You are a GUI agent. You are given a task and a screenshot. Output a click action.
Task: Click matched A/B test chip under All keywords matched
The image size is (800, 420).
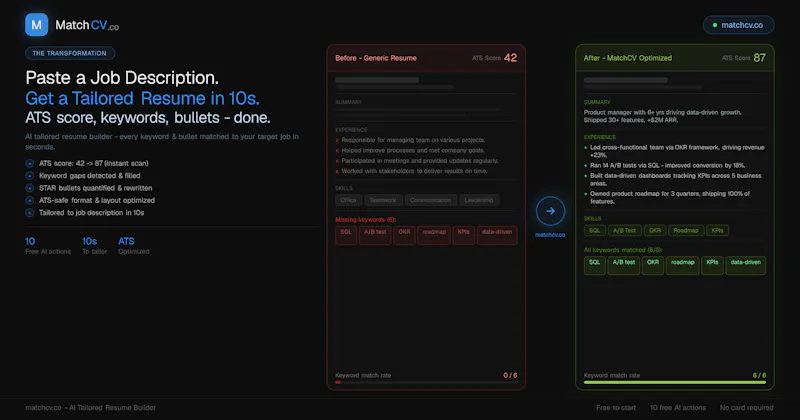tap(624, 265)
